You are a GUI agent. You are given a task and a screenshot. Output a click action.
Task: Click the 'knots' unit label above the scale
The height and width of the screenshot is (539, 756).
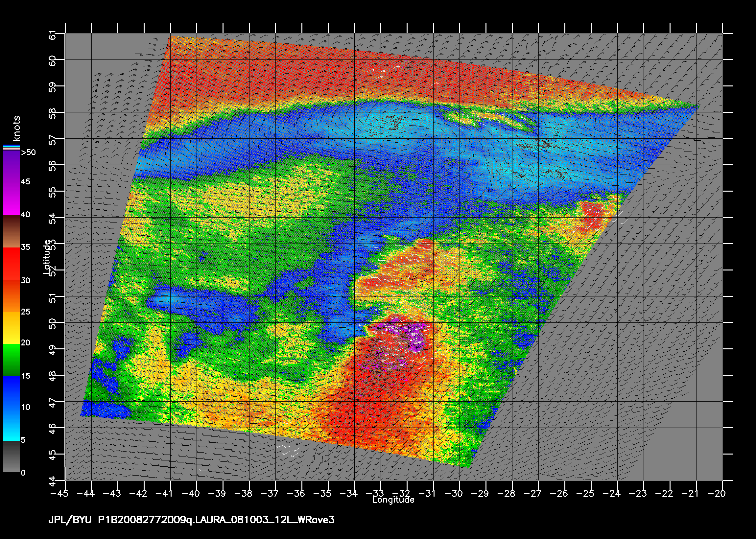click(16, 129)
